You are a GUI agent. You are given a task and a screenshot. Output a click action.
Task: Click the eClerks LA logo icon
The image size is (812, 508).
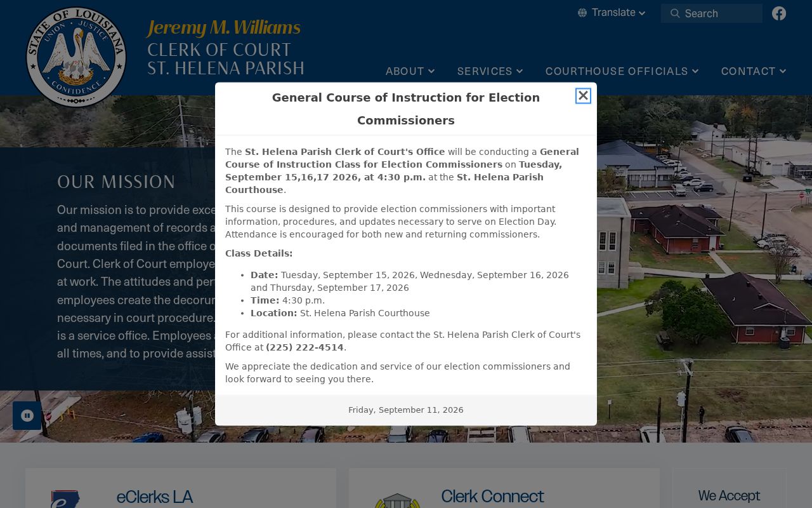[65, 499]
